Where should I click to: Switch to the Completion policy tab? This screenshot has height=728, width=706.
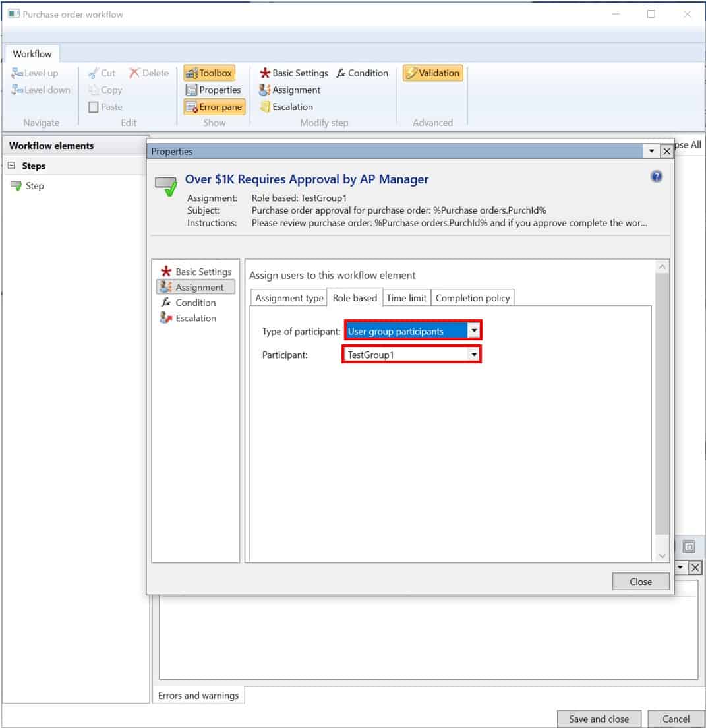(473, 297)
